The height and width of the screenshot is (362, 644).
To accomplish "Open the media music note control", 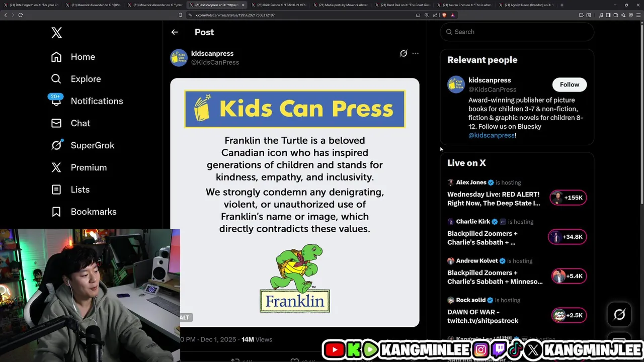I will (601, 15).
